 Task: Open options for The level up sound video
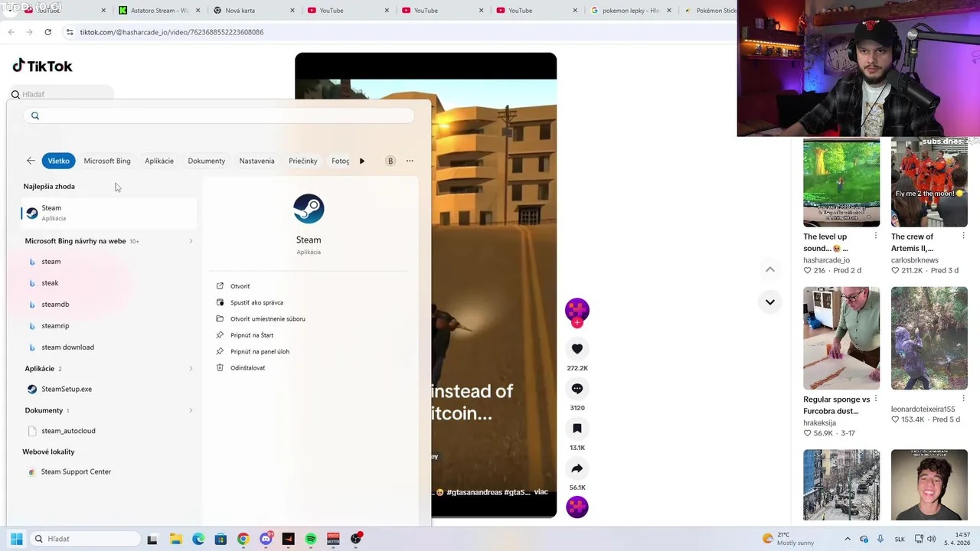click(x=876, y=236)
